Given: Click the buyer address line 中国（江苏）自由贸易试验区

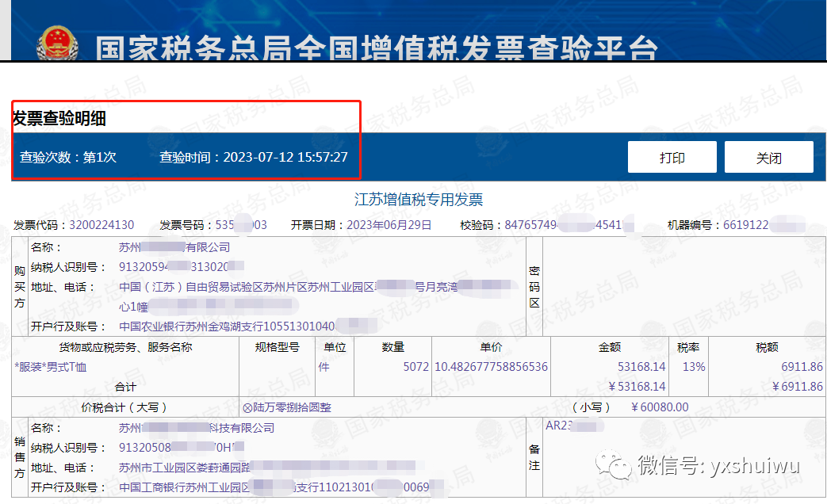Looking at the screenshot, I should (318, 287).
